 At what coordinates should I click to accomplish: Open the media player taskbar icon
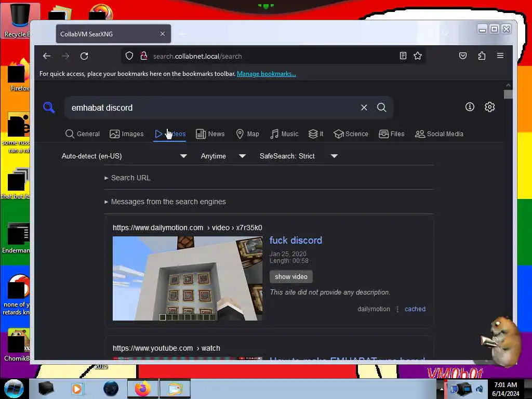pos(77,389)
